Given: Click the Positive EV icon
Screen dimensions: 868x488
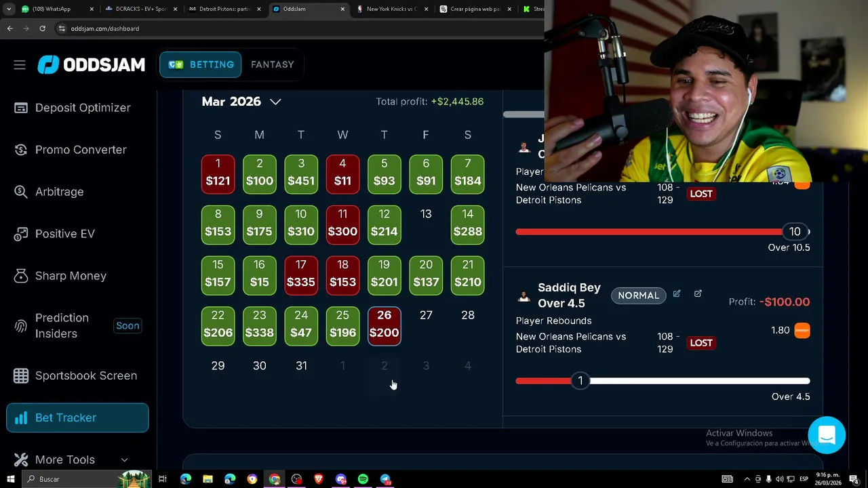Looking at the screenshot, I should (x=21, y=234).
